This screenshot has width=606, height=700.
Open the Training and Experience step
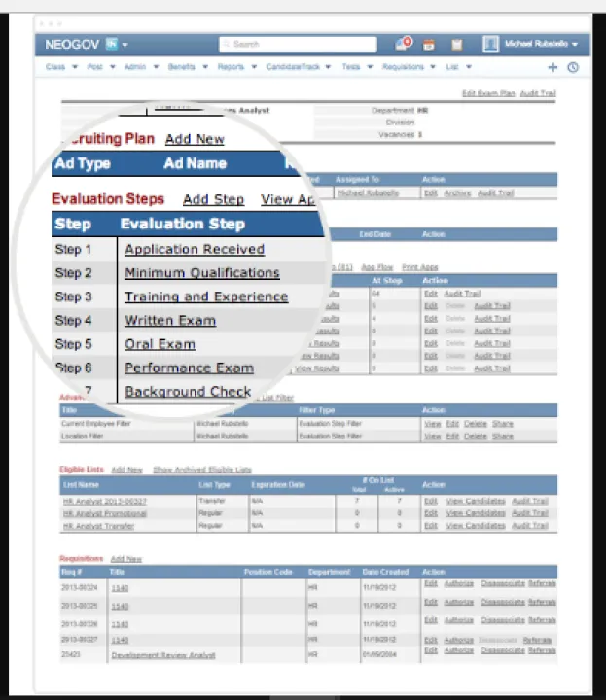206,297
